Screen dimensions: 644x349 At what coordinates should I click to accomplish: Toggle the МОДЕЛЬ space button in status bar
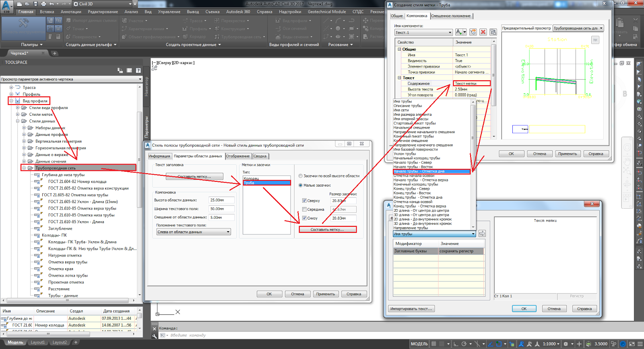coord(419,344)
